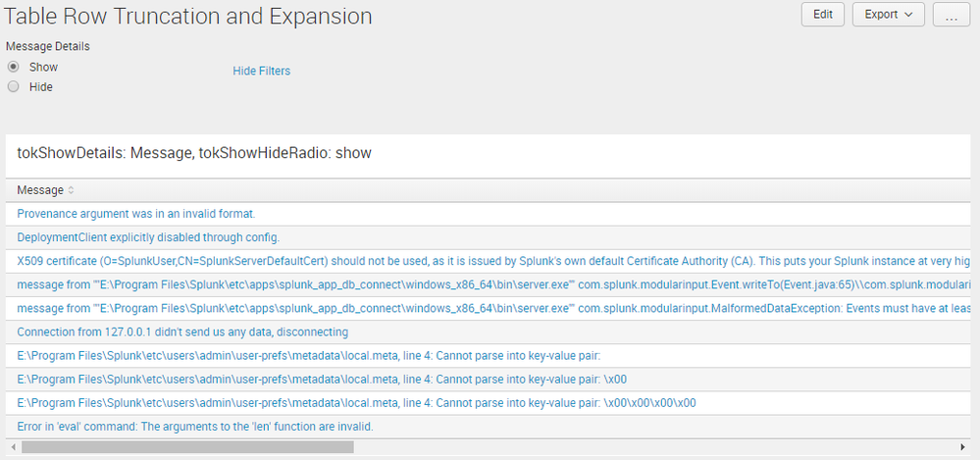980x460 pixels.
Task: Click the Edit button
Action: click(822, 15)
